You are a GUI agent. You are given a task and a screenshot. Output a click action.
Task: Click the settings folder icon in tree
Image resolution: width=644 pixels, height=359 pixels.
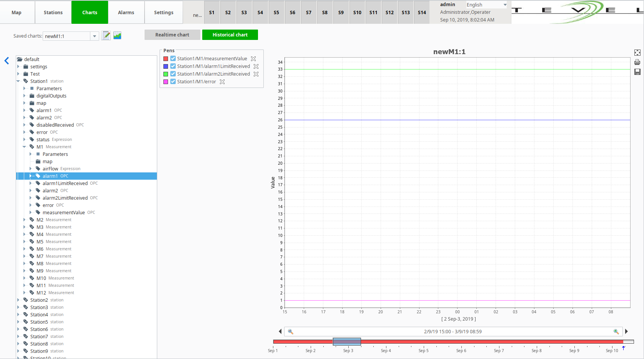[26, 67]
